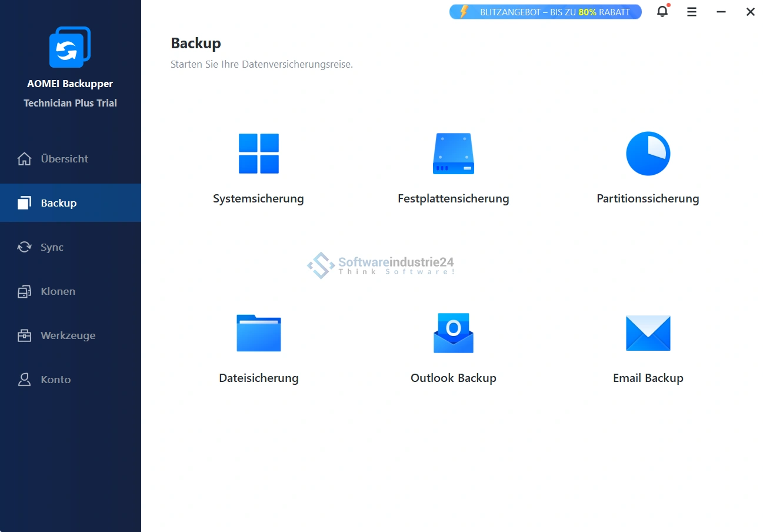Open Festplattensicherung via the hard drive icon

coord(453,154)
